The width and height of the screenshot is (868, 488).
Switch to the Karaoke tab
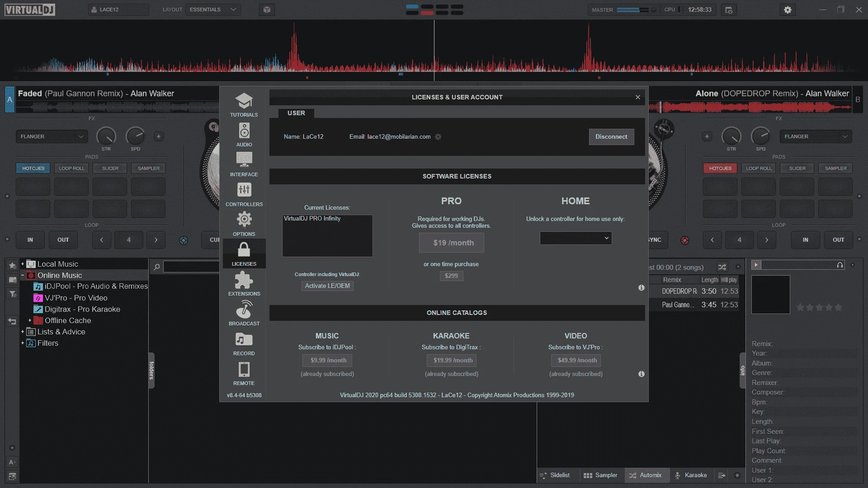tap(690, 475)
